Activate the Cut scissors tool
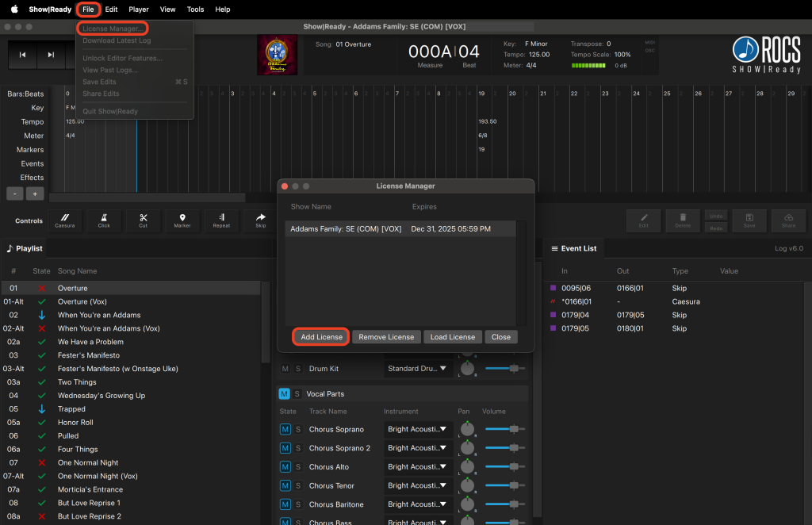The width and height of the screenshot is (812, 525). pyautogui.click(x=144, y=220)
